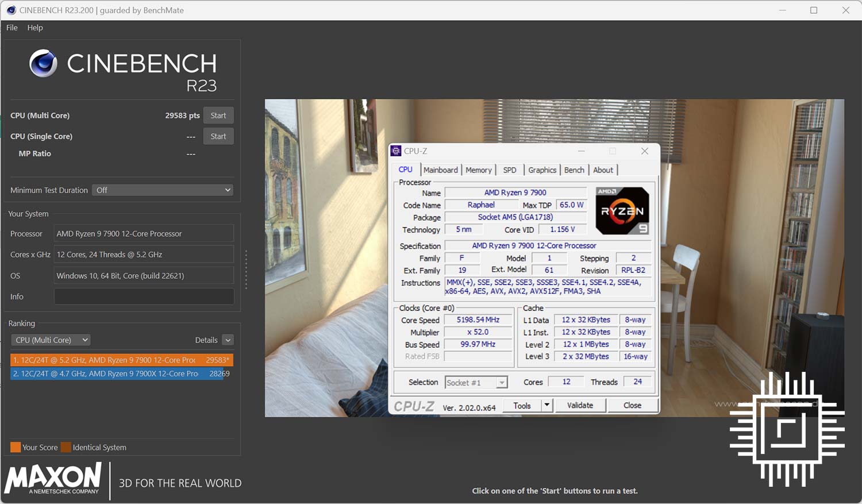Maximize the Cinebench window
Image resolution: width=862 pixels, height=504 pixels.
[x=814, y=10]
